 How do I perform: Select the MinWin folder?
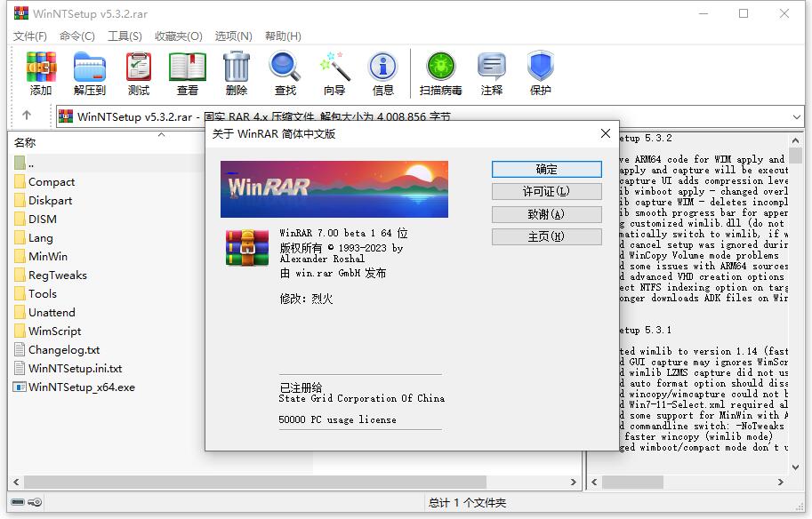48,257
